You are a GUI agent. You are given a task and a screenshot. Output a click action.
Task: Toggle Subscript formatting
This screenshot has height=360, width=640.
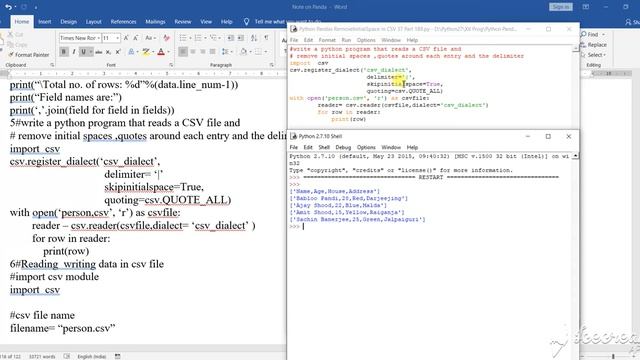point(108,52)
